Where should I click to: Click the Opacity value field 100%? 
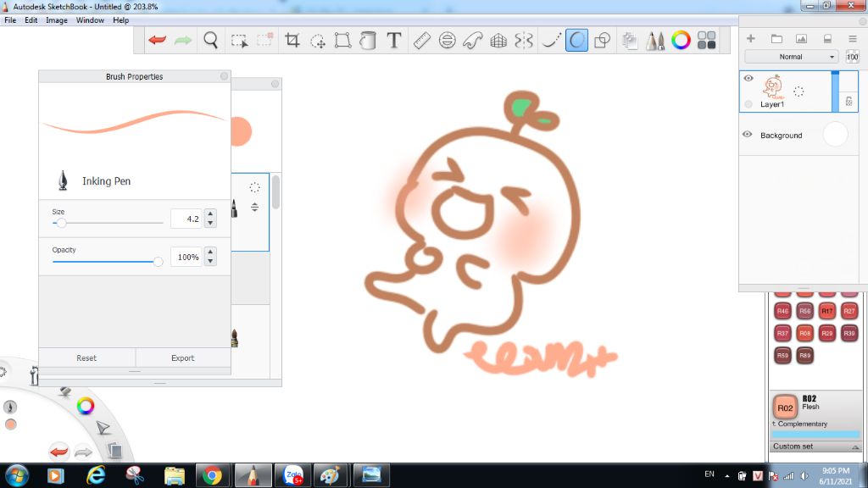186,257
